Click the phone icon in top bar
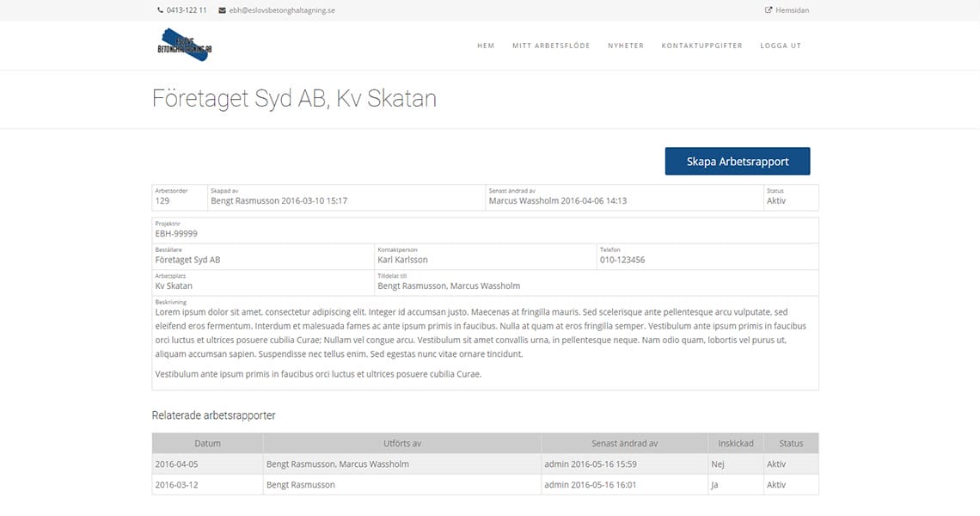The width and height of the screenshot is (980, 516). (160, 10)
